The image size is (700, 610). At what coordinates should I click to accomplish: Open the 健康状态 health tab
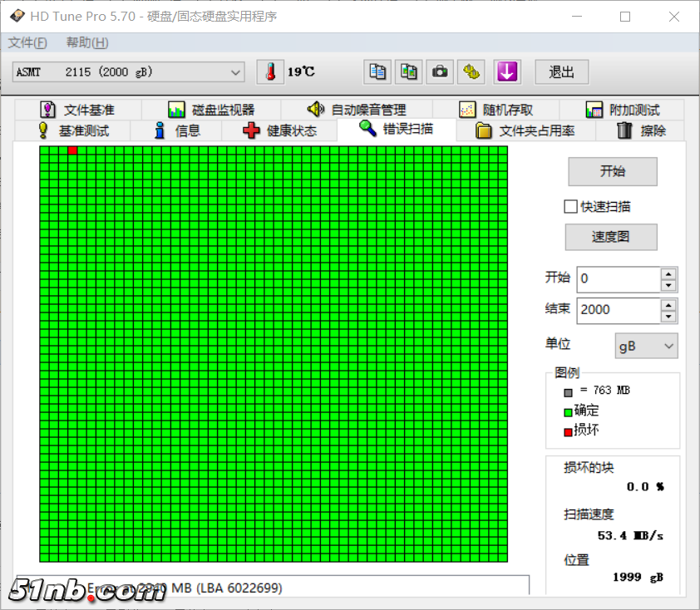click(x=279, y=130)
